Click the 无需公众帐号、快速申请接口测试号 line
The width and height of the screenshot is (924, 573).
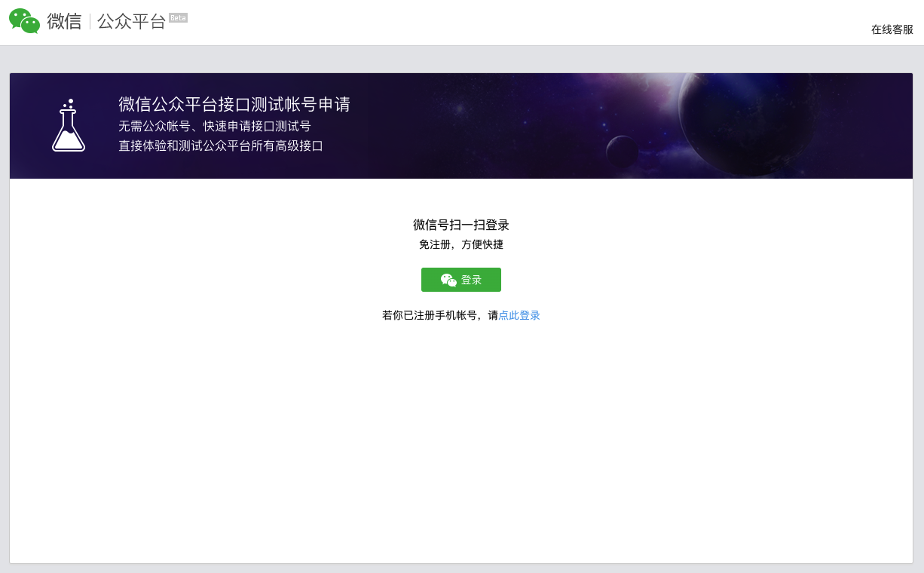[x=215, y=126]
